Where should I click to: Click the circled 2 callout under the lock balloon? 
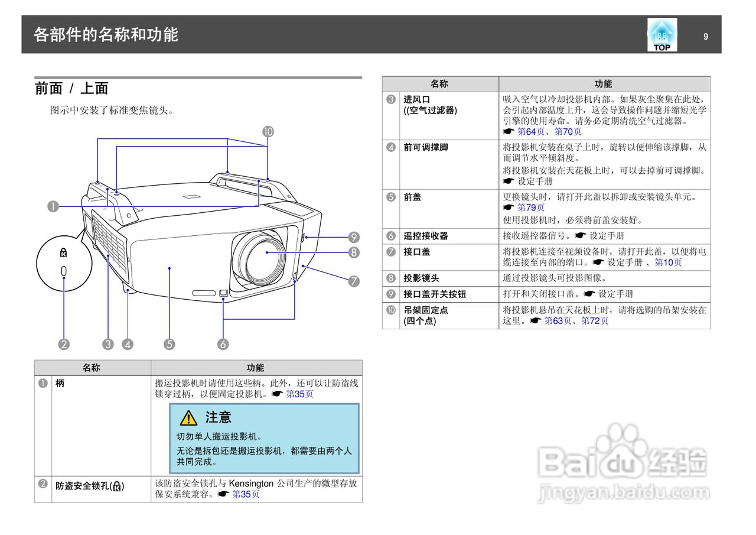point(63,343)
